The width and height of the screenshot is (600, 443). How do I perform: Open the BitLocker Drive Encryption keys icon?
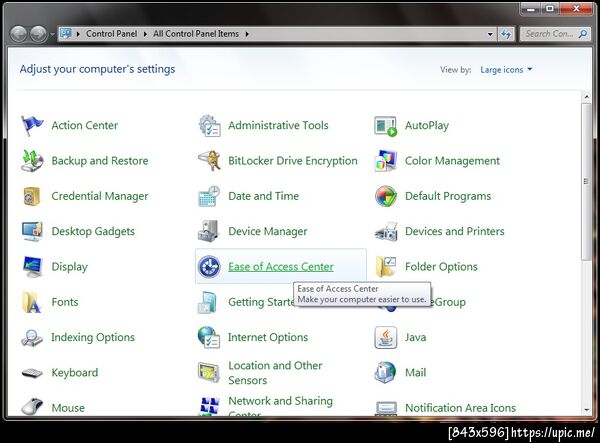209,161
